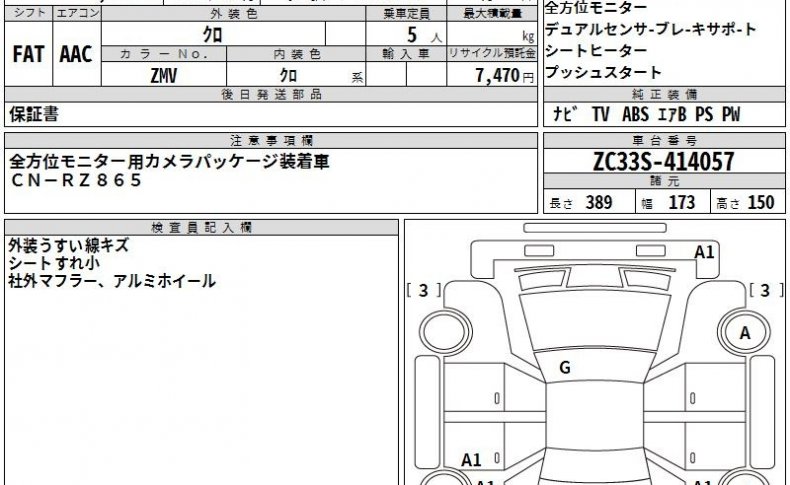The image size is (790, 485).
Task: Click the ナビ equipment label
Action: click(x=565, y=114)
